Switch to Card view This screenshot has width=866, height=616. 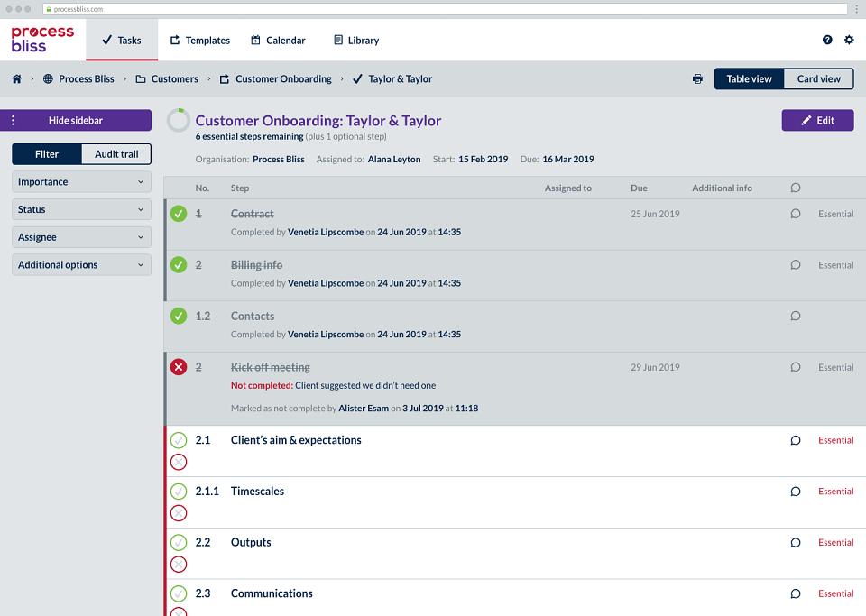point(818,79)
